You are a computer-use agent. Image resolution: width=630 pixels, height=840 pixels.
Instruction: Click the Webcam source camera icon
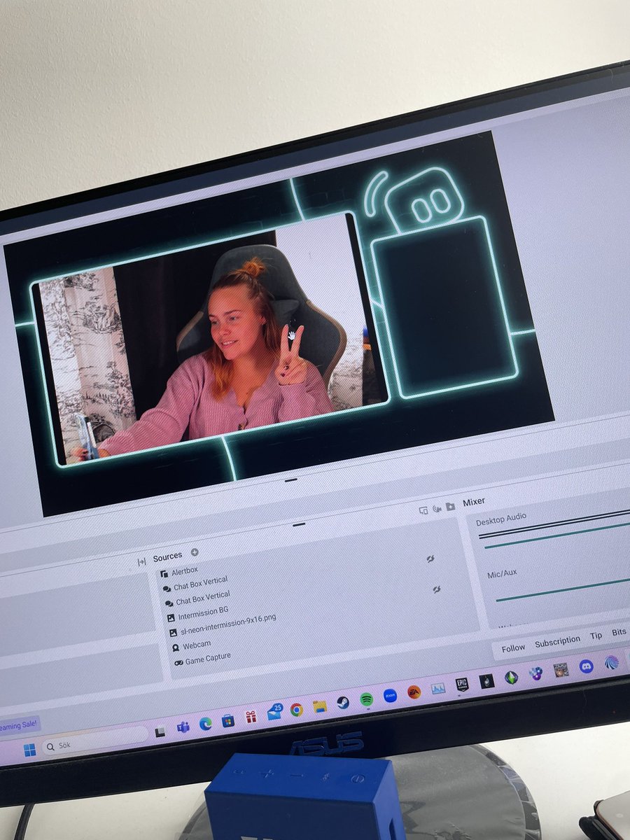click(x=175, y=647)
